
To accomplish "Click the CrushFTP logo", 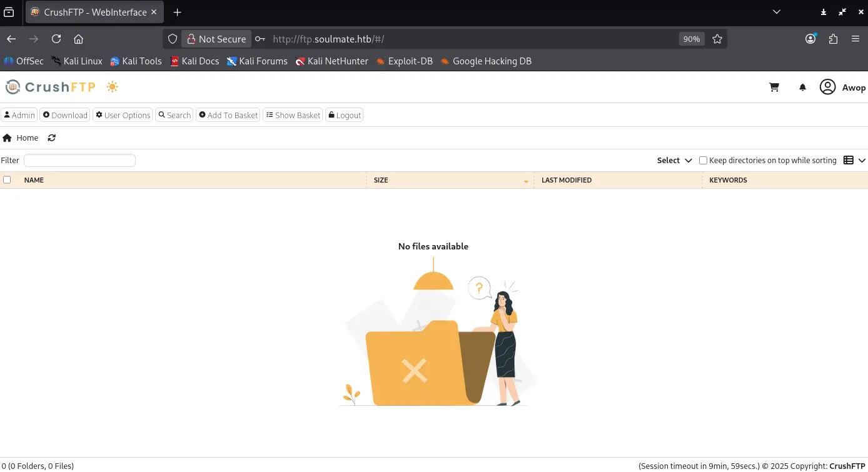I will coord(50,87).
